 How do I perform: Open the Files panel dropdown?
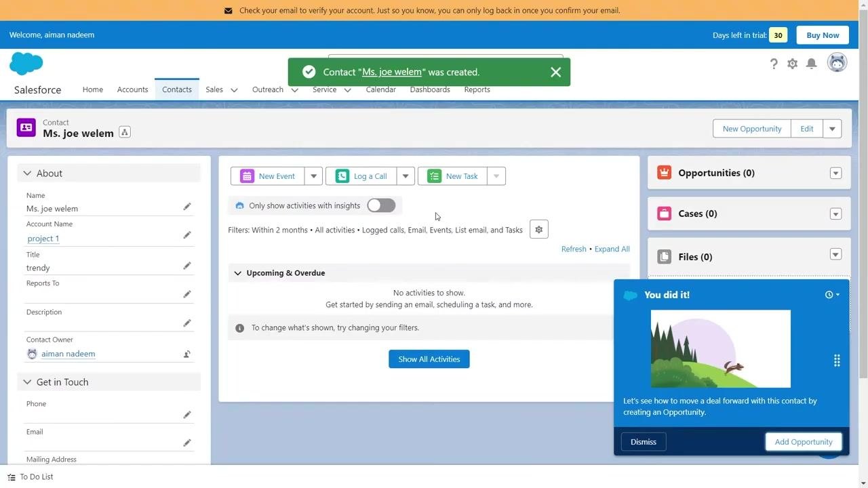pos(835,254)
